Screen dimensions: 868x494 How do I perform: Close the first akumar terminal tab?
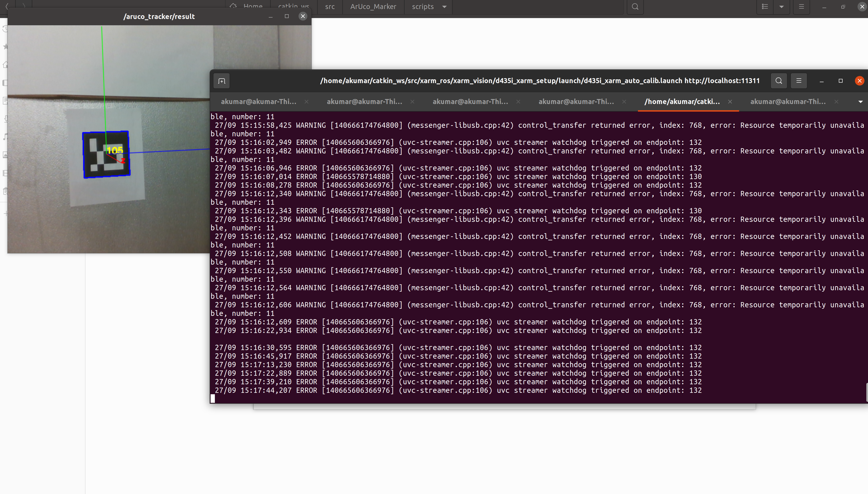click(x=307, y=101)
